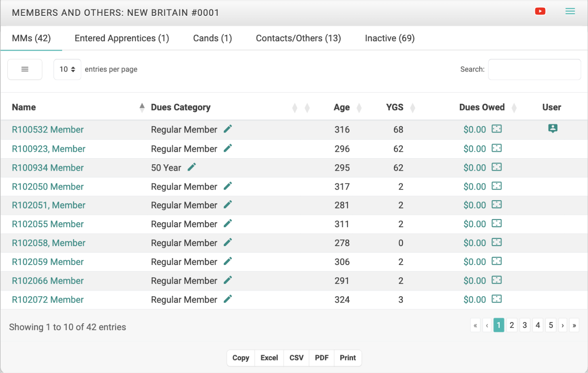Switch to the Entered Apprentices tab
The width and height of the screenshot is (588, 373).
point(122,39)
